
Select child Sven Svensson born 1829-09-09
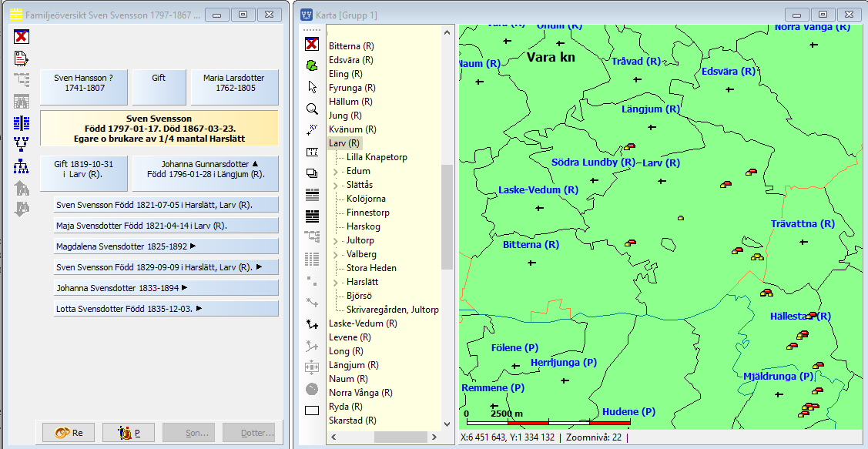166,266
